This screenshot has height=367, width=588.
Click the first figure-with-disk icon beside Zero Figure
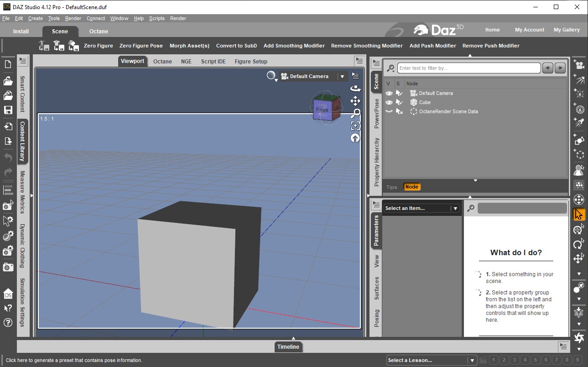(x=44, y=45)
